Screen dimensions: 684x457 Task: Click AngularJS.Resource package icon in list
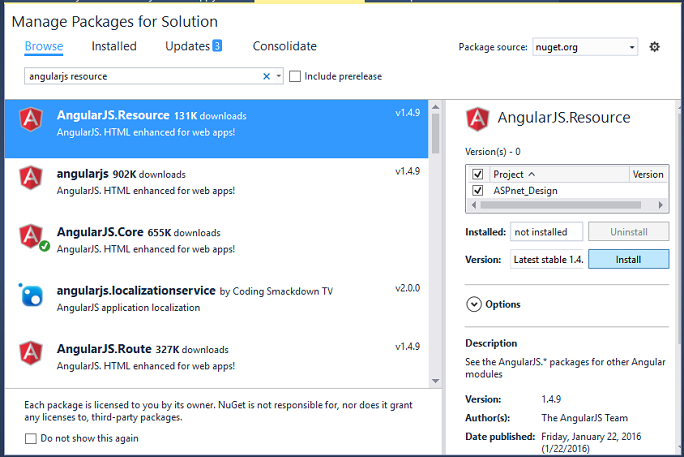click(x=31, y=119)
